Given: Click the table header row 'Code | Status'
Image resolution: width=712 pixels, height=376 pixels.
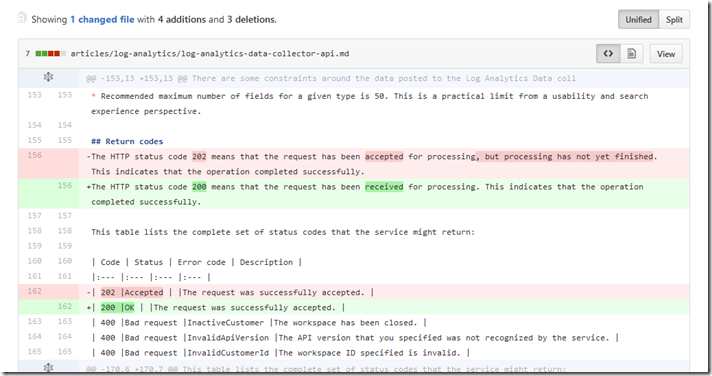Looking at the screenshot, I should pos(197,262).
